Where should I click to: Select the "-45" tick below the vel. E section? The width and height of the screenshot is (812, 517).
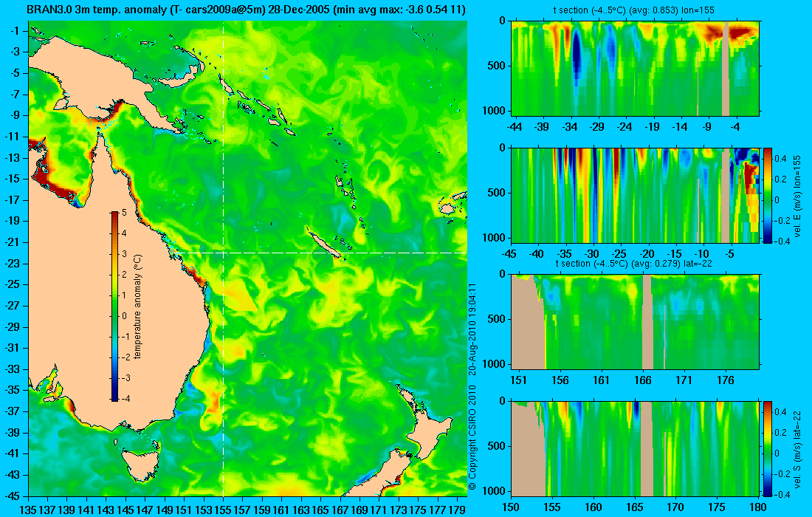[509, 254]
